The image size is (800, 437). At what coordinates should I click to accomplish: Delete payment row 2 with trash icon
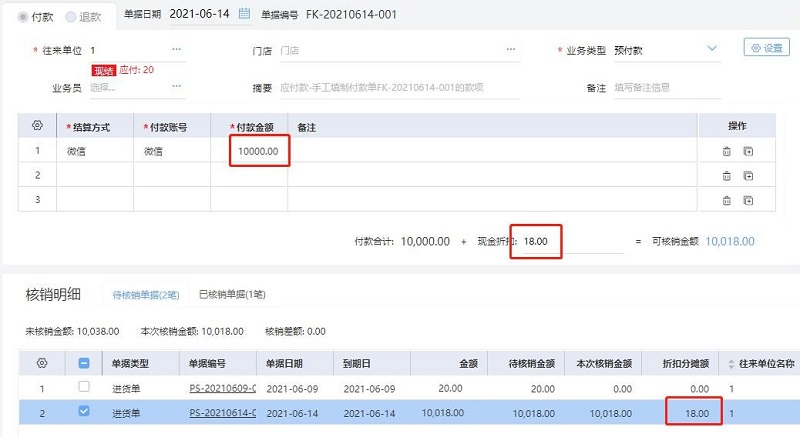coord(727,176)
